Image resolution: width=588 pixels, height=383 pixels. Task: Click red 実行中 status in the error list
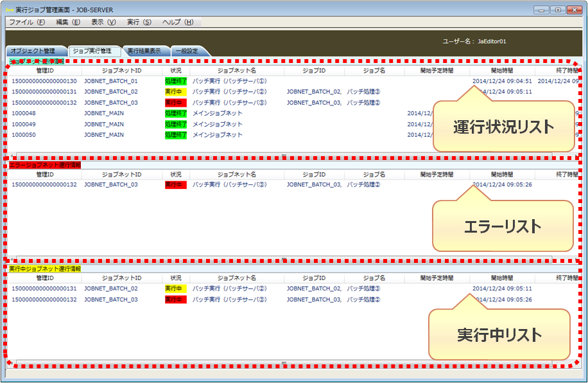point(175,185)
